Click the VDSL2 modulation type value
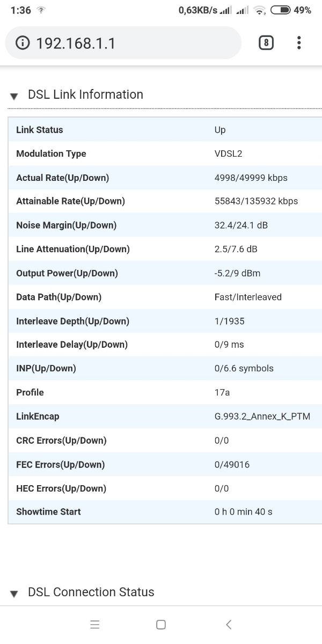The height and width of the screenshot is (644, 322). pos(228,153)
